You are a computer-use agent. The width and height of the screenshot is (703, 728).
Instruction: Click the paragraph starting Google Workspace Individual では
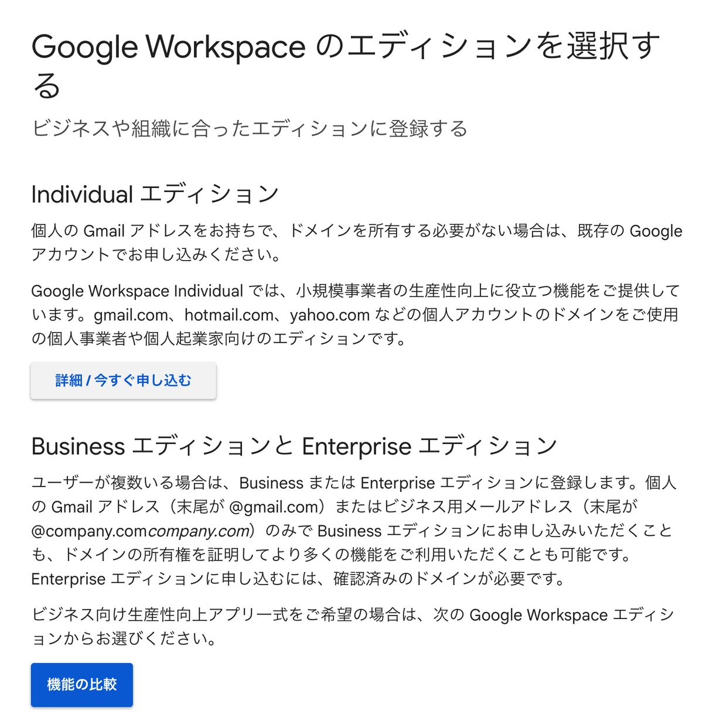[355, 315]
